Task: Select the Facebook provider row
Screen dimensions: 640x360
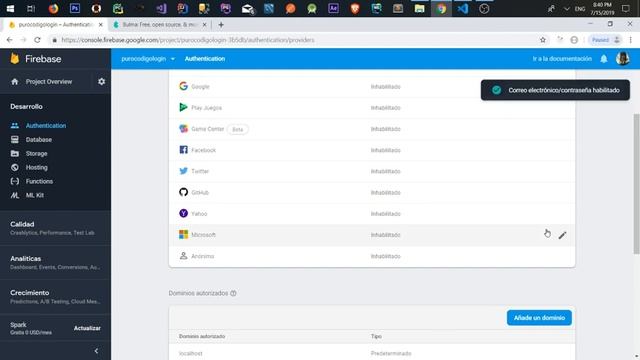Action: tap(372, 150)
